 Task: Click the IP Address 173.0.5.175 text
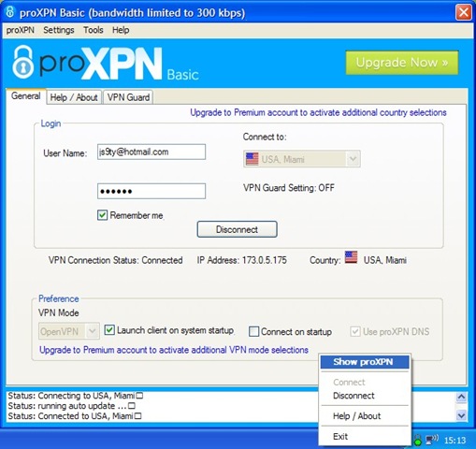(x=242, y=260)
